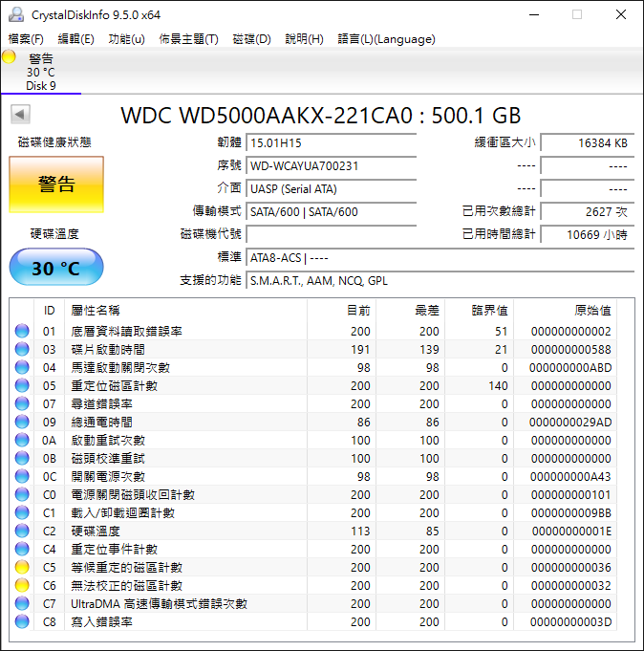Click the blue status icon for ID 09
Image resolution: width=644 pixels, height=651 pixels.
click(x=22, y=422)
